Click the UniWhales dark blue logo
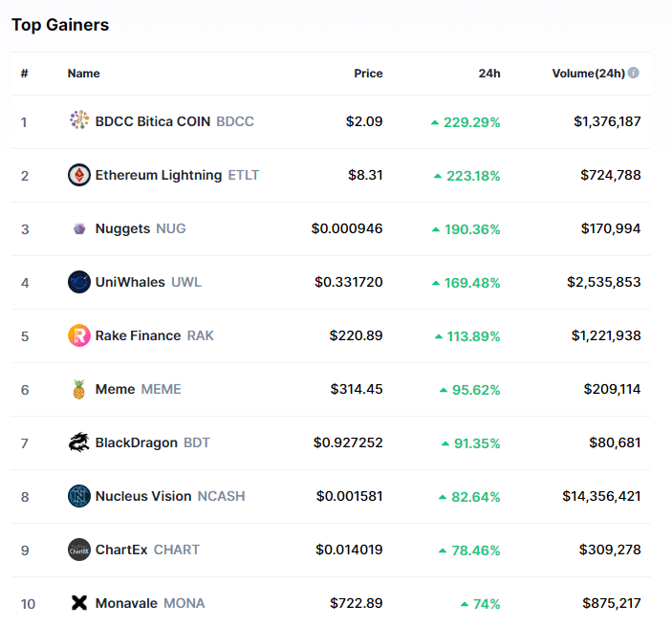672x626 pixels. 79,282
